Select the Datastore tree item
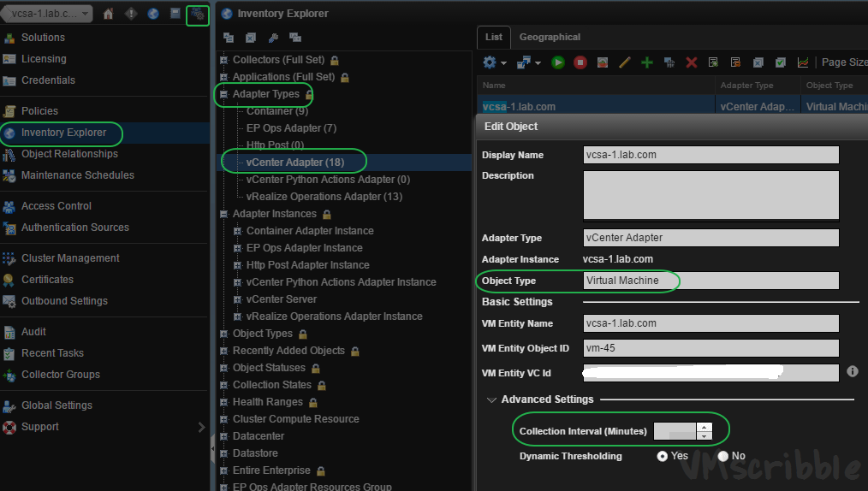The height and width of the screenshot is (491, 868). pos(255,453)
